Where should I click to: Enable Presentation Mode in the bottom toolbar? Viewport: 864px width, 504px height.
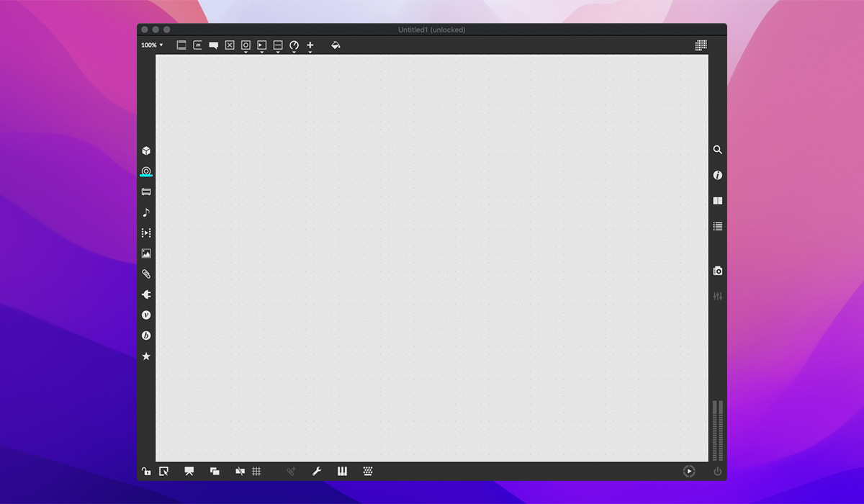coord(189,472)
